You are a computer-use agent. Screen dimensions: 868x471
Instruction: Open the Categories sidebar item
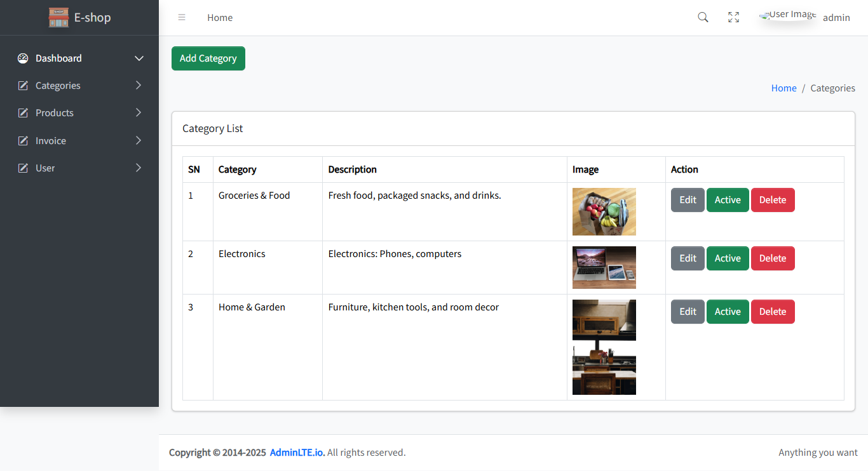[81, 86]
